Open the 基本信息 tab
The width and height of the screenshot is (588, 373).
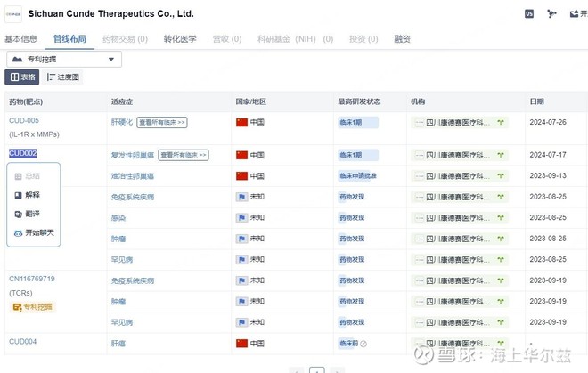point(21,39)
